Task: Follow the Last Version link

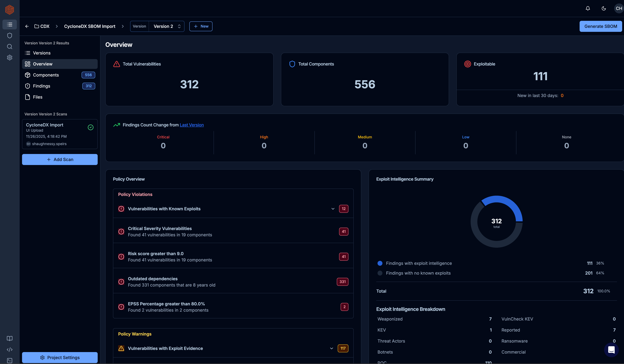Action: tap(192, 125)
